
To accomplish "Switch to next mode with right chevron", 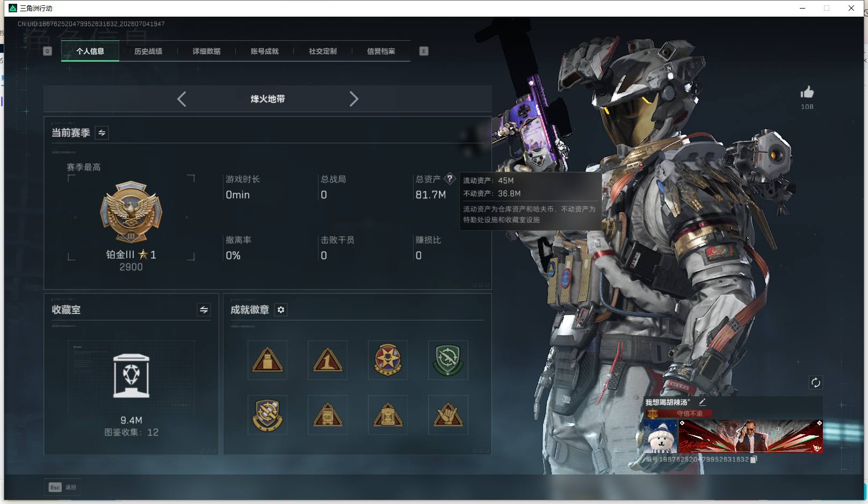I will tap(353, 99).
